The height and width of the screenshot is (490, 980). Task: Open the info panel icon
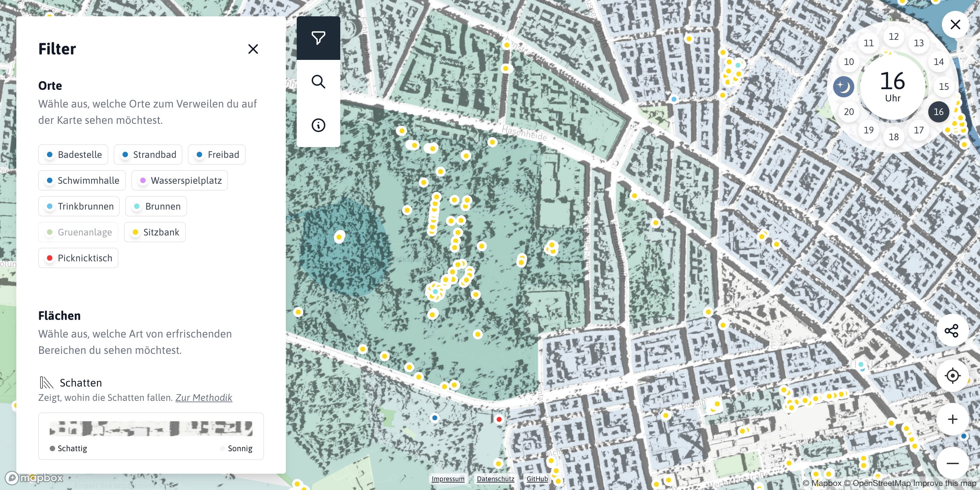tap(318, 125)
